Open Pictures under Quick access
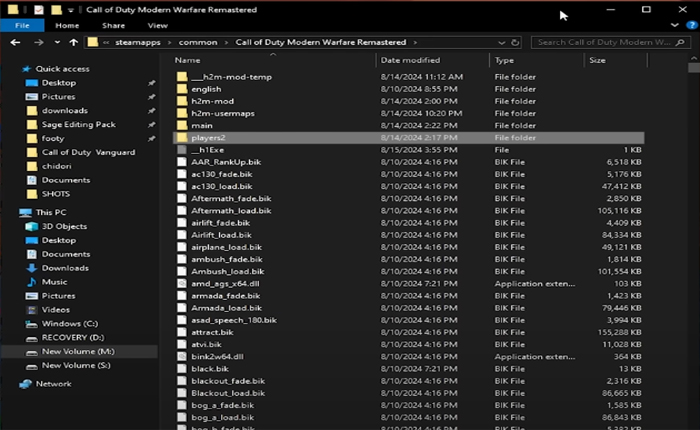This screenshot has height=430, width=700. 58,96
